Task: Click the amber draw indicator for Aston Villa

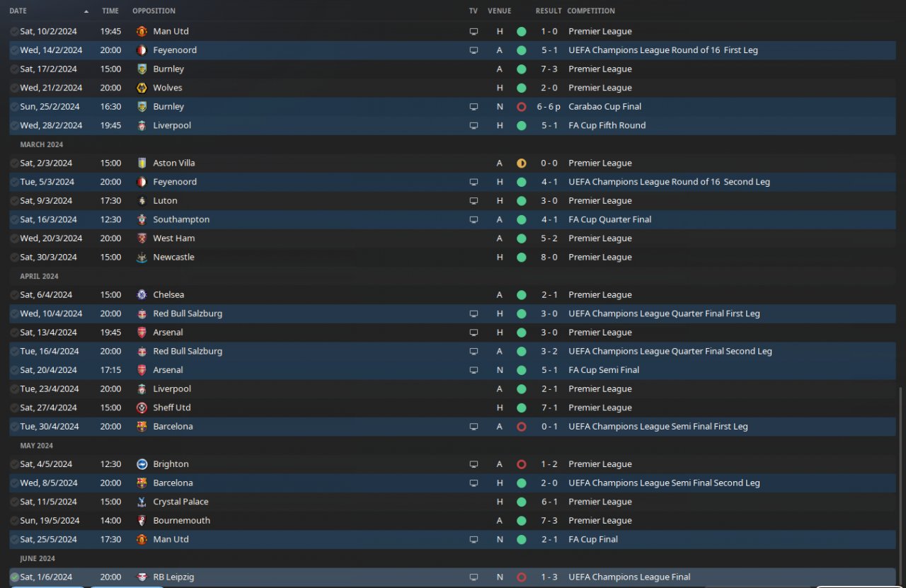Action: click(x=522, y=163)
